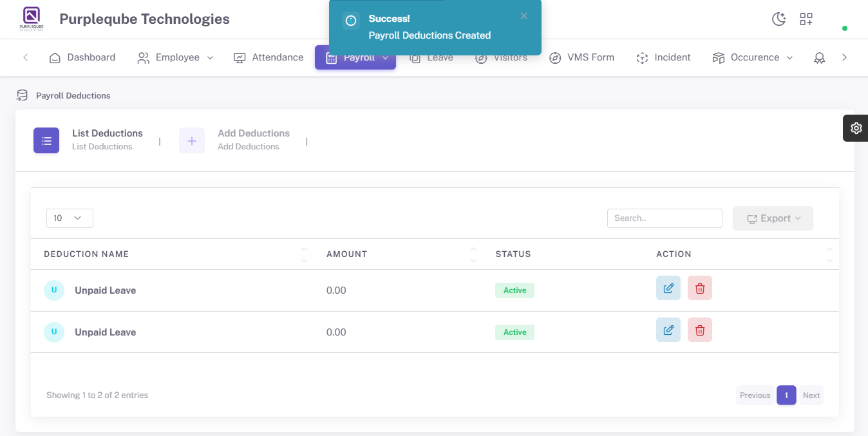Image resolution: width=868 pixels, height=436 pixels.
Task: Click first row amount 0.00
Action: tap(336, 290)
